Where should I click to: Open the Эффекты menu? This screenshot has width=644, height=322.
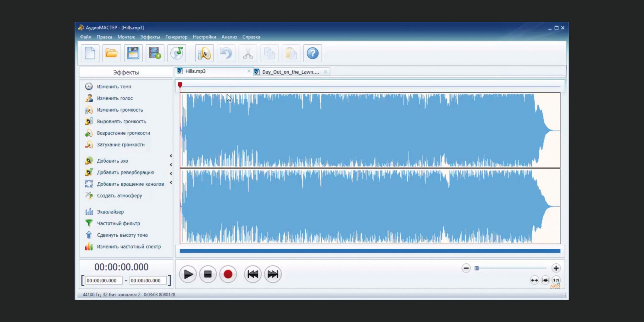[150, 37]
